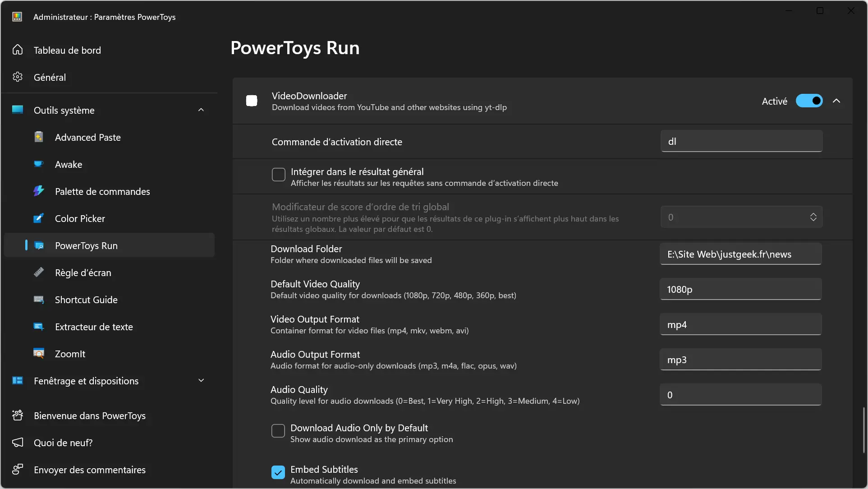The image size is (868, 489).
Task: Select Color Picker in sidebar
Action: [109, 218]
